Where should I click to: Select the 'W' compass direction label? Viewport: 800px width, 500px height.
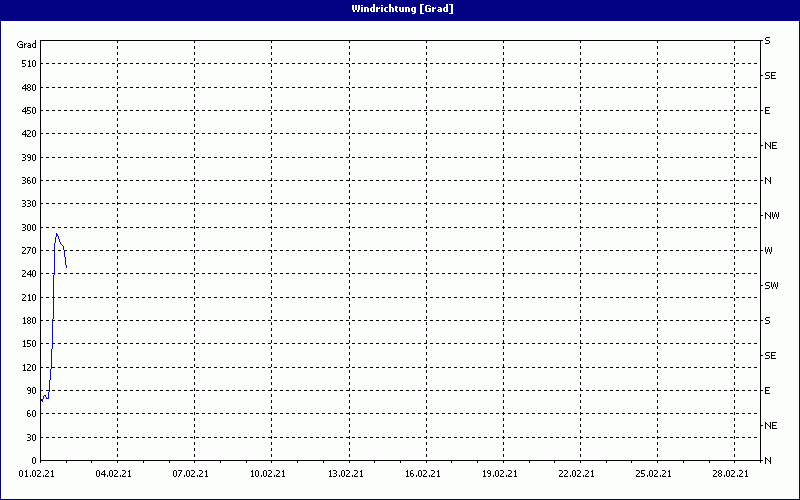768,251
